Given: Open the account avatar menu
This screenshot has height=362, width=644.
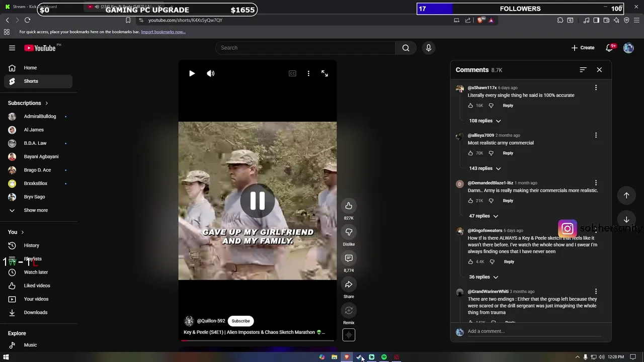Looking at the screenshot, I should [x=628, y=48].
